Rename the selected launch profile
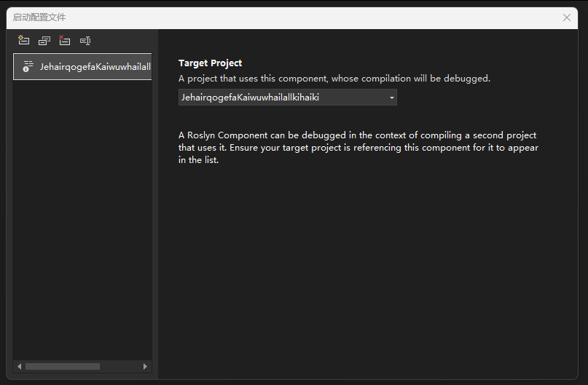This screenshot has height=385, width=588. point(85,41)
